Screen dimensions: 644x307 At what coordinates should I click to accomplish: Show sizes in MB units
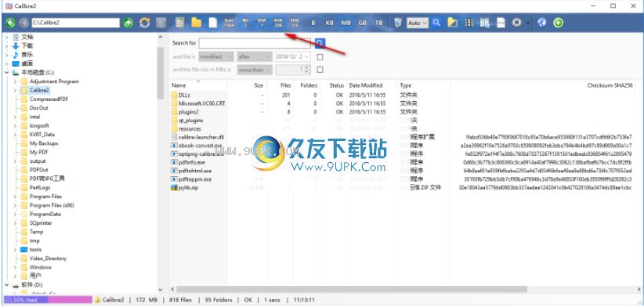346,23
